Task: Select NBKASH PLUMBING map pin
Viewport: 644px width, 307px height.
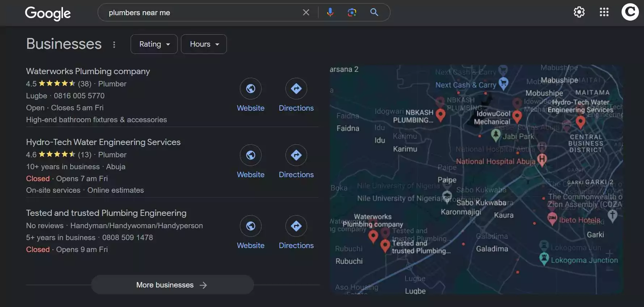Action: coord(440,115)
